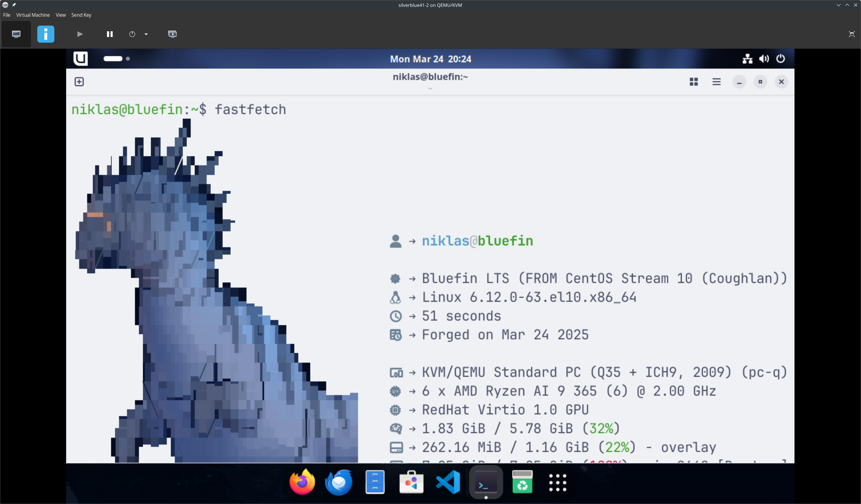This screenshot has height=504, width=861.
Task: Launch Thunderbird mail from the dock
Action: [339, 482]
